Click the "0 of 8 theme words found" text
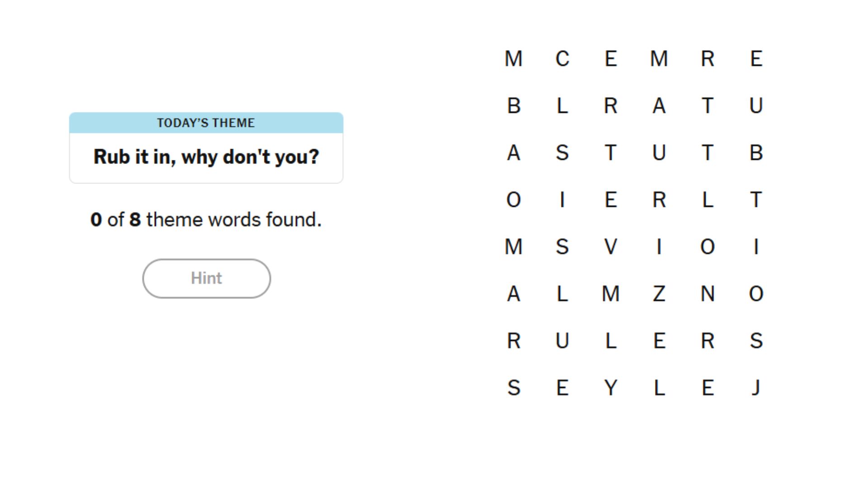Image resolution: width=868 pixels, height=488 pixels. (206, 220)
